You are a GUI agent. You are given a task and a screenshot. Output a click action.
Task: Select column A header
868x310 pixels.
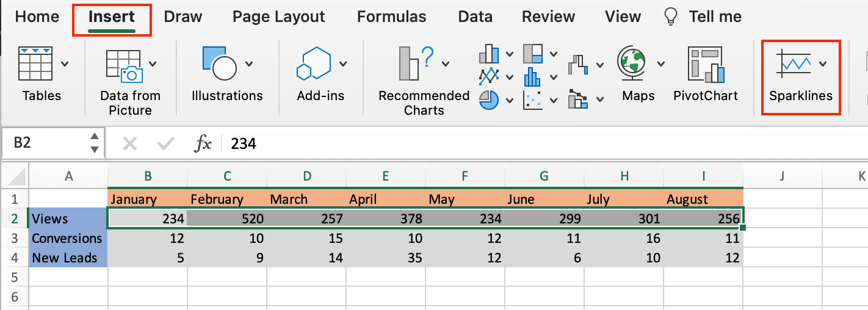68,177
